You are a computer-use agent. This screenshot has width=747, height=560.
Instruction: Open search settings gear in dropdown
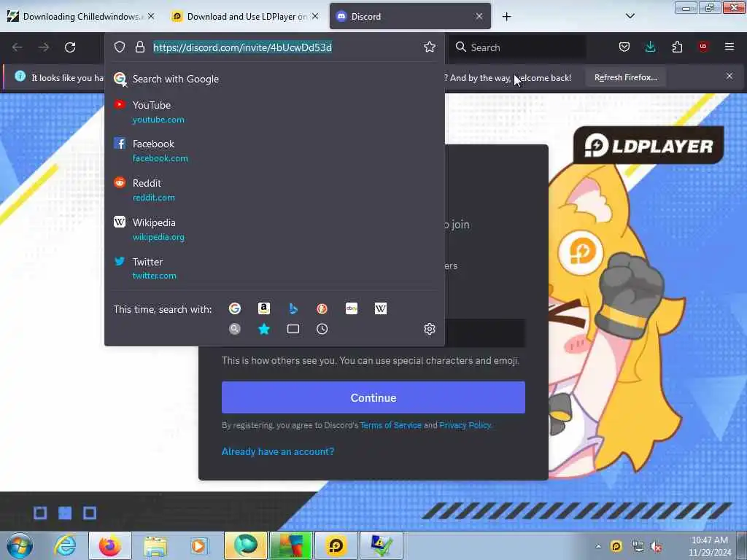pyautogui.click(x=429, y=329)
